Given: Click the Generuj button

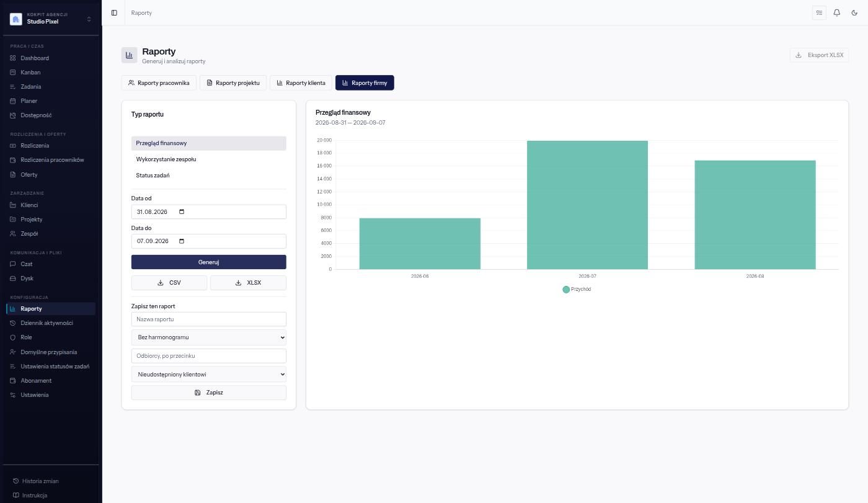Looking at the screenshot, I should [209, 262].
